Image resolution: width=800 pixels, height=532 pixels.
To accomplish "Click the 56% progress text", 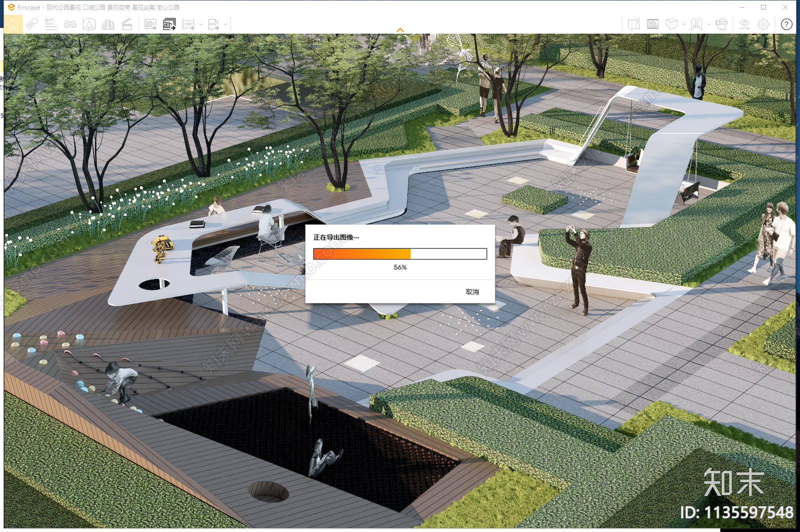I will (x=400, y=267).
